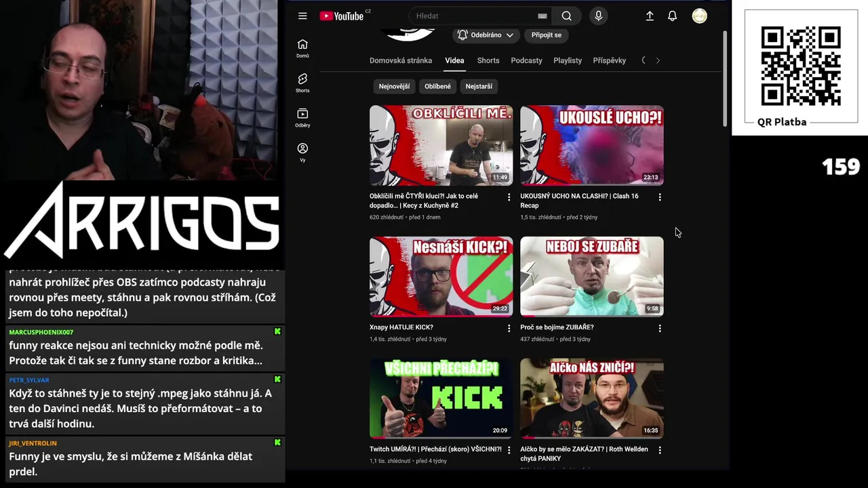Go to Domů in sidebar
This screenshot has width=868, height=488.
pos(302,48)
